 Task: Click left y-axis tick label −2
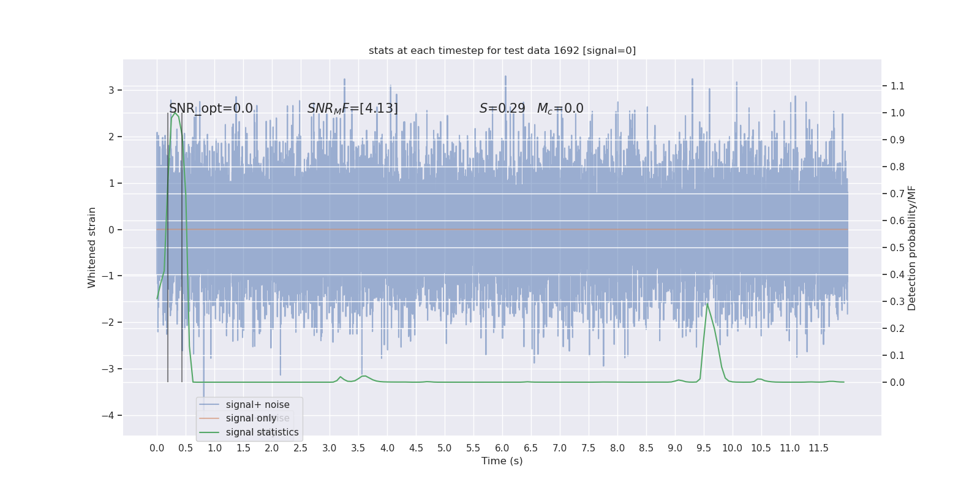click(108, 323)
